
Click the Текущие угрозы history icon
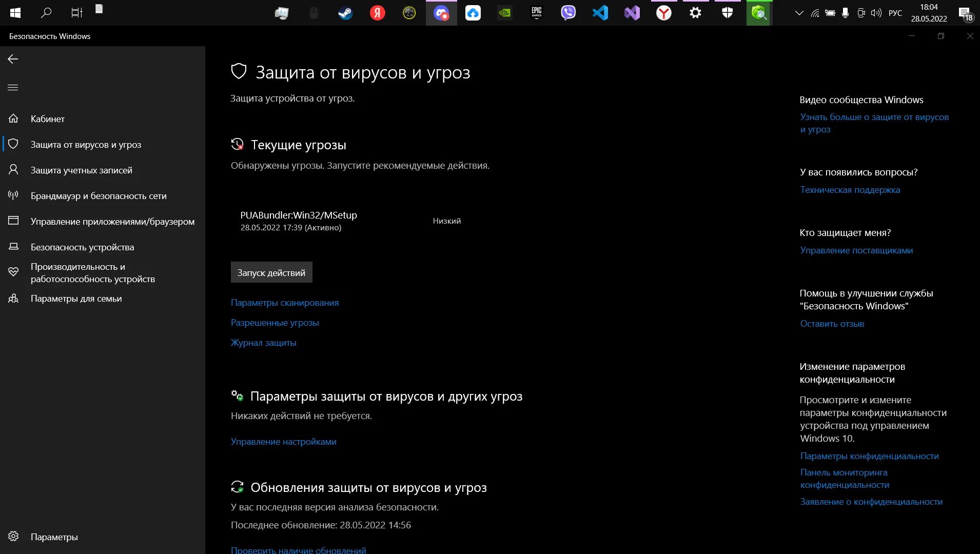click(237, 144)
